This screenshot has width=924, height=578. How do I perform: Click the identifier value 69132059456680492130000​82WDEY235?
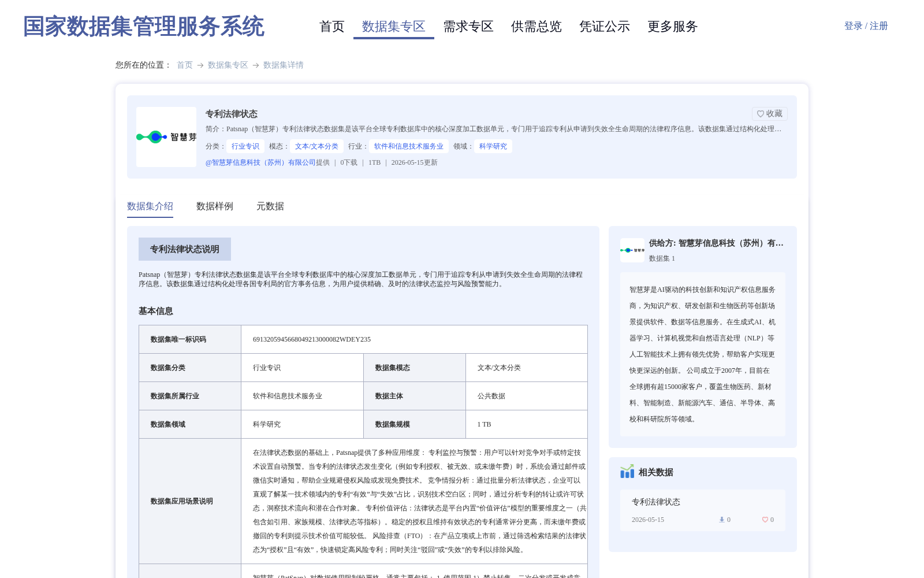312,339
